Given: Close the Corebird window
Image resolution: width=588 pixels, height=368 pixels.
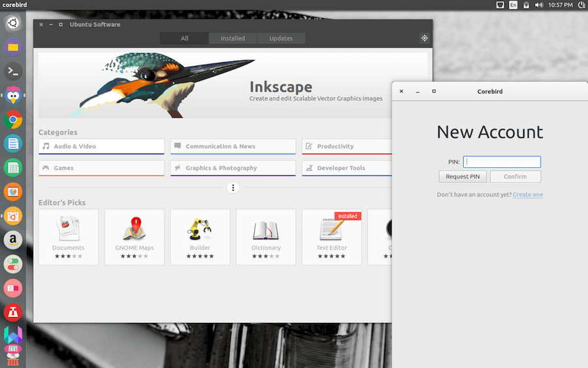Looking at the screenshot, I should tap(401, 91).
